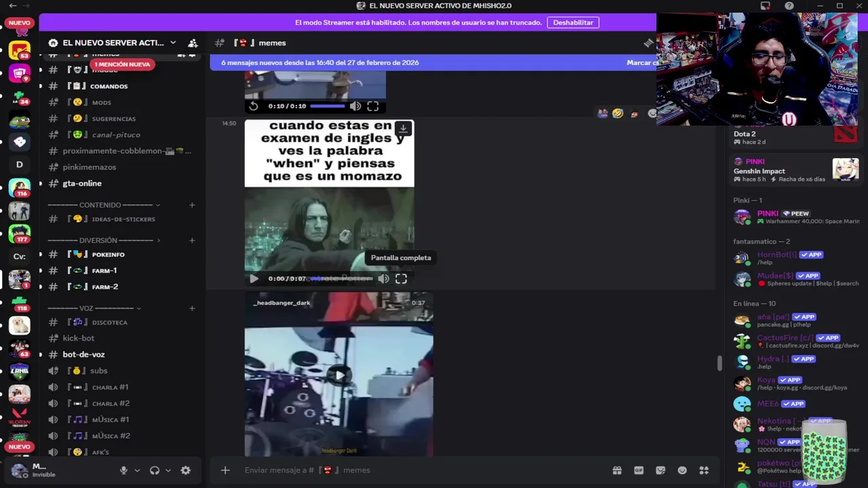Open the Genshin Impact activity card
The image size is (868, 488).
[x=795, y=170]
